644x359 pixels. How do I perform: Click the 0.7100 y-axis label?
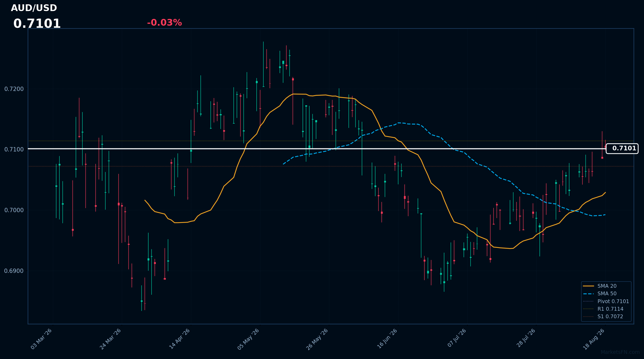point(14,149)
